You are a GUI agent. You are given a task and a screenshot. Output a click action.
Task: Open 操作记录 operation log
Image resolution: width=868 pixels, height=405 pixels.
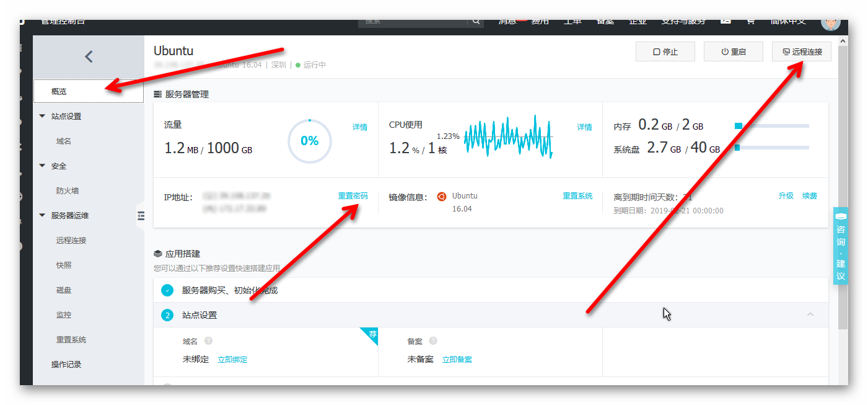(66, 364)
